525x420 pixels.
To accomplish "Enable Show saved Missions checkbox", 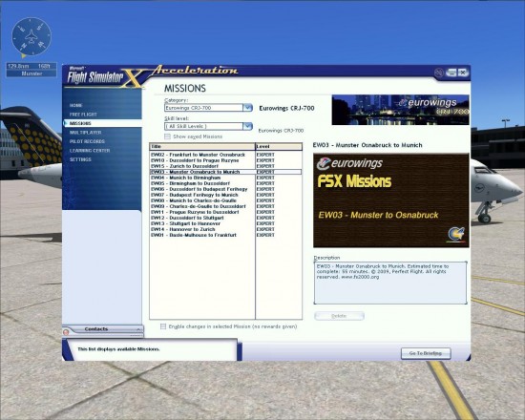I will tap(167, 136).
